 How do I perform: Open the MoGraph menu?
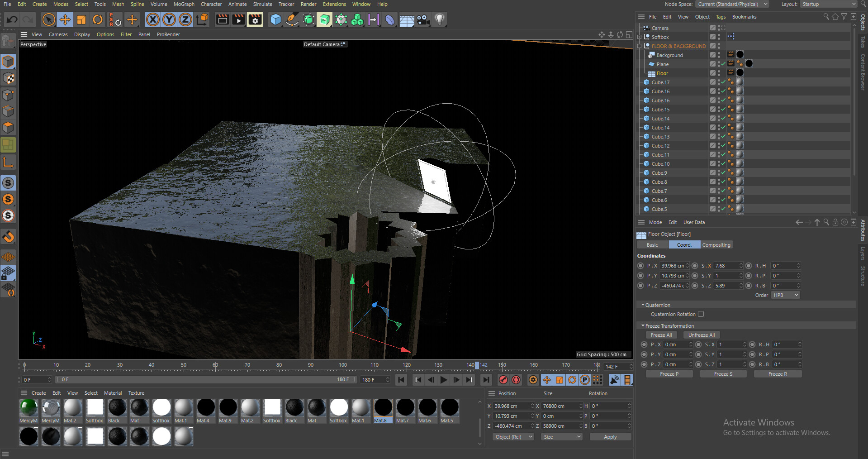[x=184, y=4]
